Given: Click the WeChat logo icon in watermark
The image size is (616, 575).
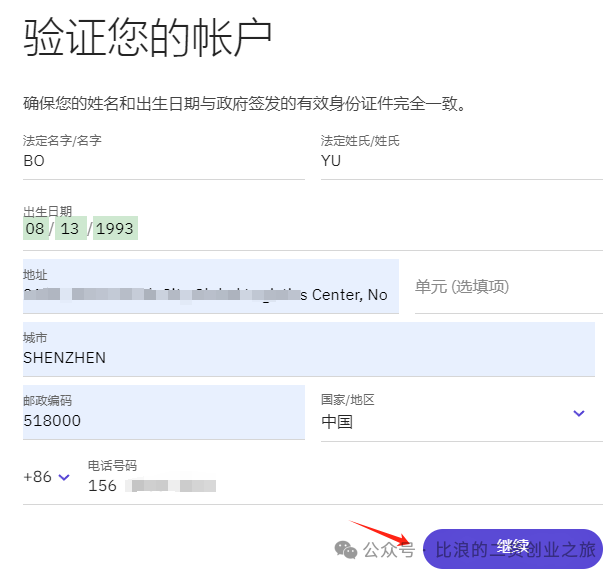Looking at the screenshot, I should tap(346, 549).
